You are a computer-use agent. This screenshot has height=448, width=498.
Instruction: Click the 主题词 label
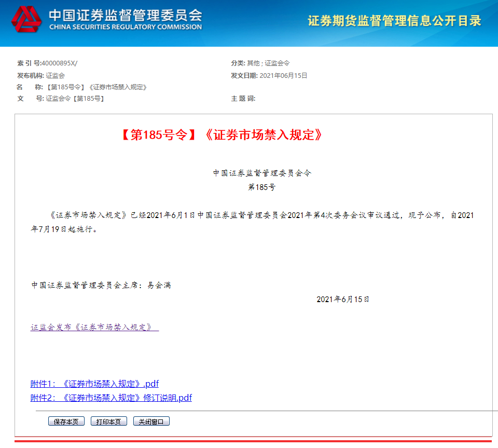[x=243, y=99]
